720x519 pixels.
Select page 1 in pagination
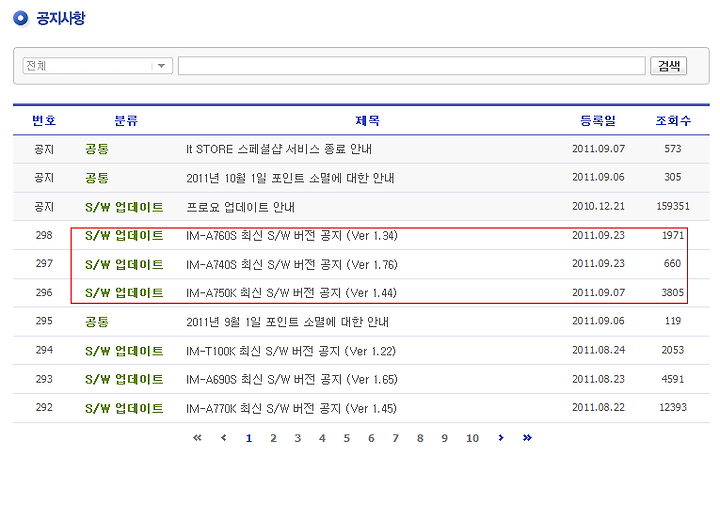click(x=249, y=438)
